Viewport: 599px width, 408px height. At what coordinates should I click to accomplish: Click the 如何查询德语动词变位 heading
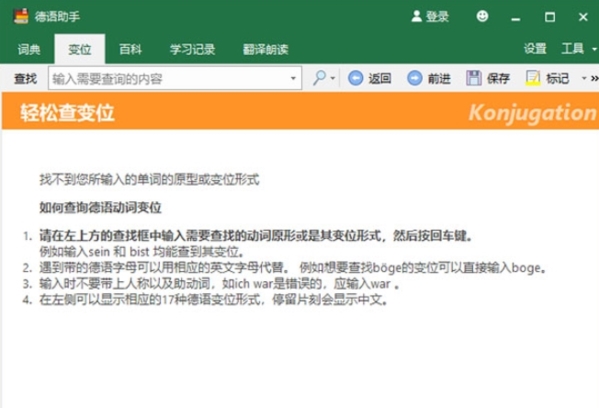[100, 208]
